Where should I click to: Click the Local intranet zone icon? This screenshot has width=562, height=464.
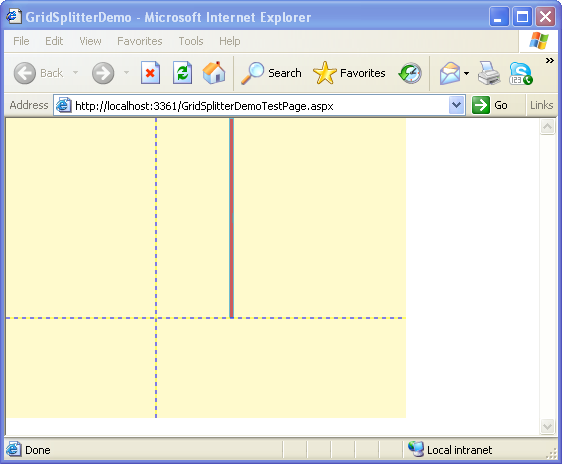point(416,449)
